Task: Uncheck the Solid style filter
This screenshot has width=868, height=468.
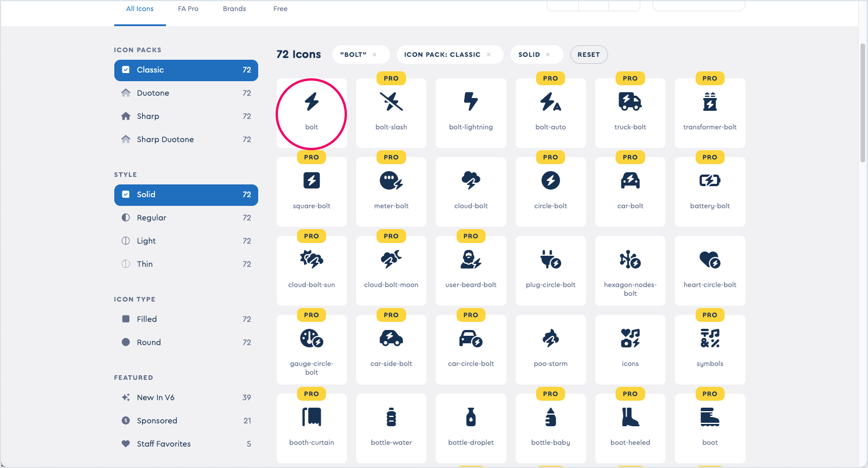Action: pos(186,194)
